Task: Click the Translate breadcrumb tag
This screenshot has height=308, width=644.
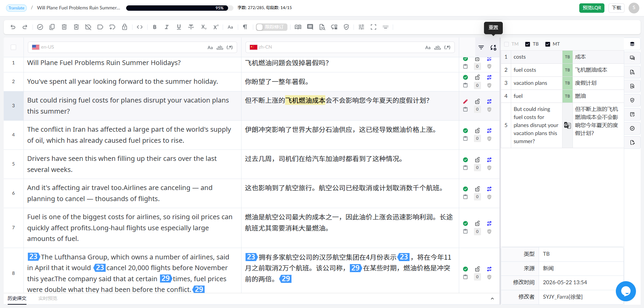Action: point(16,8)
